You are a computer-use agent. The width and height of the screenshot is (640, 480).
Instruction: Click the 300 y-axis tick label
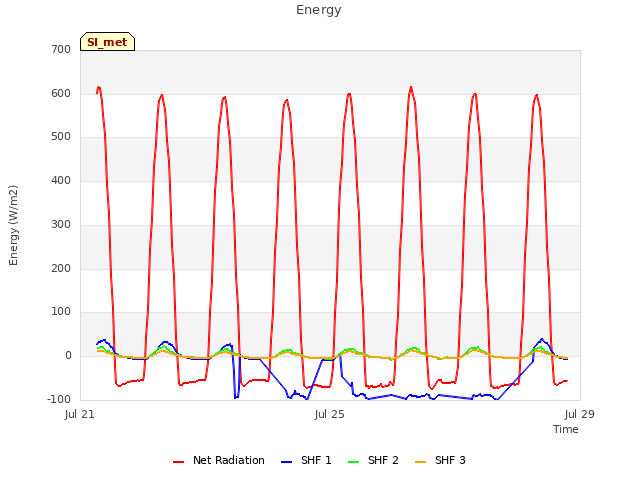(x=61, y=224)
